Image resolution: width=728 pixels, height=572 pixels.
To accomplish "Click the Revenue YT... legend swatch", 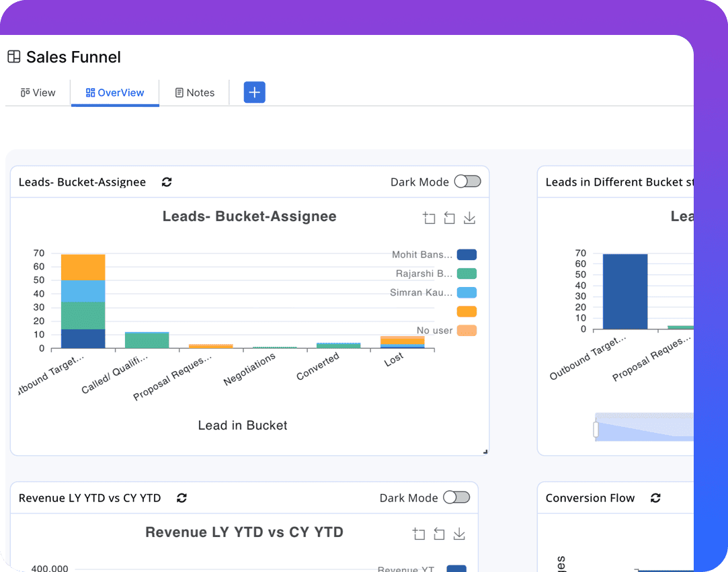I will [x=456, y=568].
